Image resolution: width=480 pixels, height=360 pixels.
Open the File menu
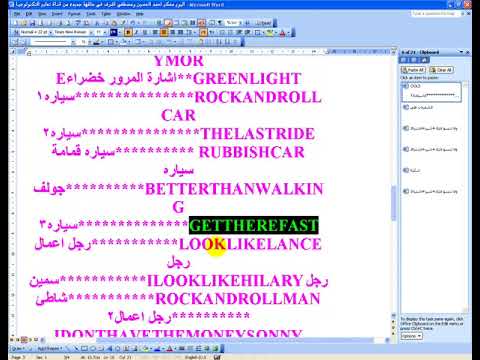point(17,14)
